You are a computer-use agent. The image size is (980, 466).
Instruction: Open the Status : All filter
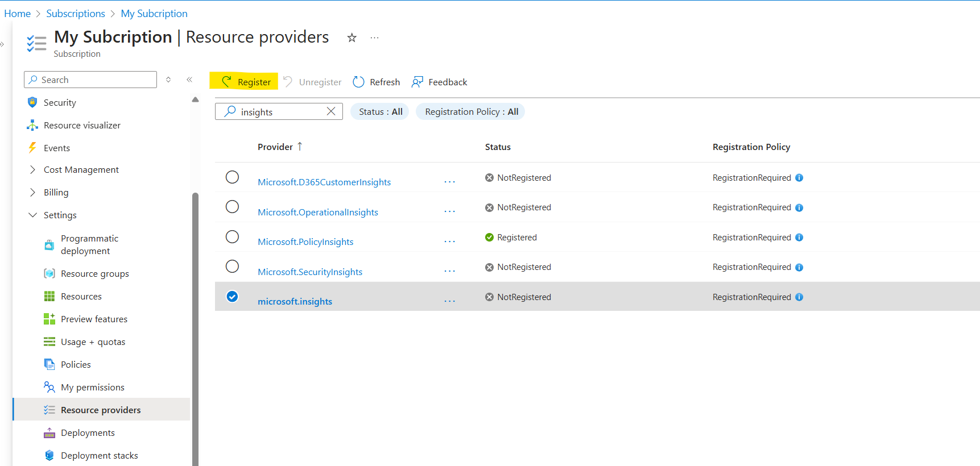pyautogui.click(x=380, y=111)
